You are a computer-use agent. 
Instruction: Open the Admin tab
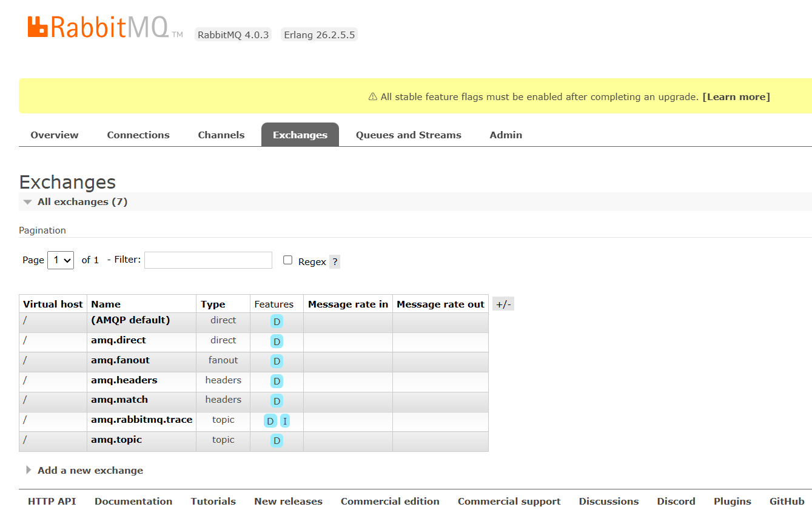point(506,135)
